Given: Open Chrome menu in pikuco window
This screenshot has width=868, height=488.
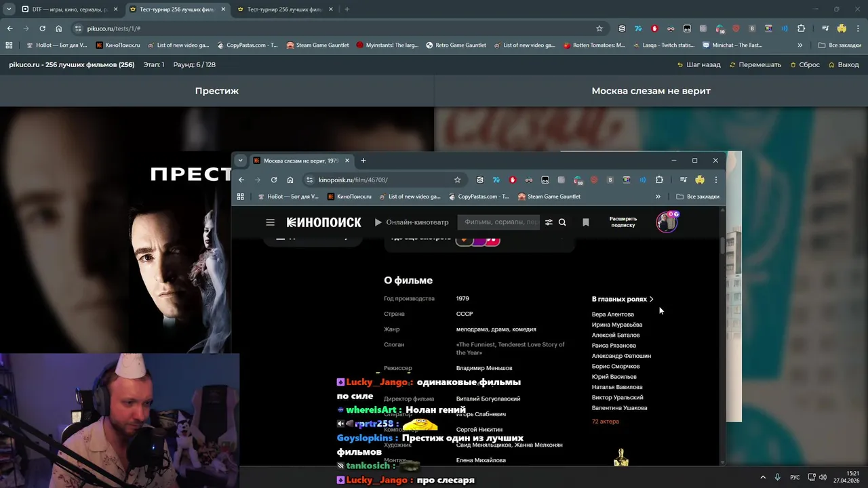Looking at the screenshot, I should pyautogui.click(x=858, y=28).
